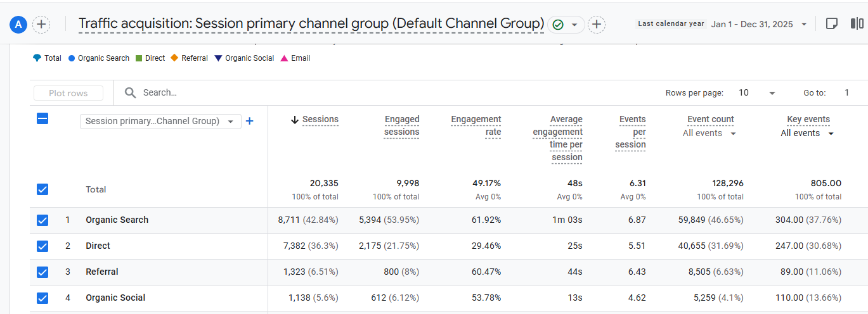
Task: Toggle the Total row checkbox
Action: coord(42,189)
